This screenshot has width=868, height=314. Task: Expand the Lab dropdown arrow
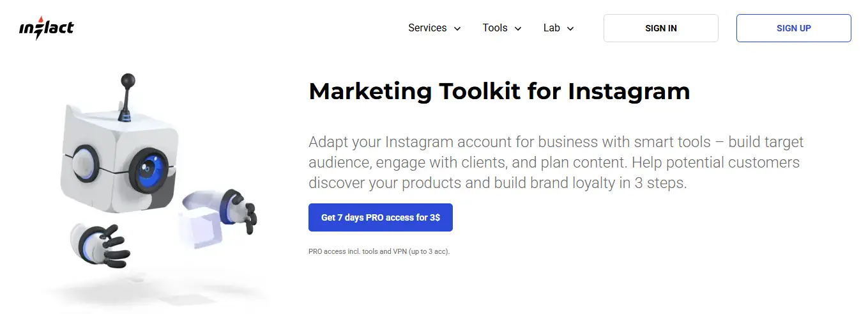pos(570,29)
